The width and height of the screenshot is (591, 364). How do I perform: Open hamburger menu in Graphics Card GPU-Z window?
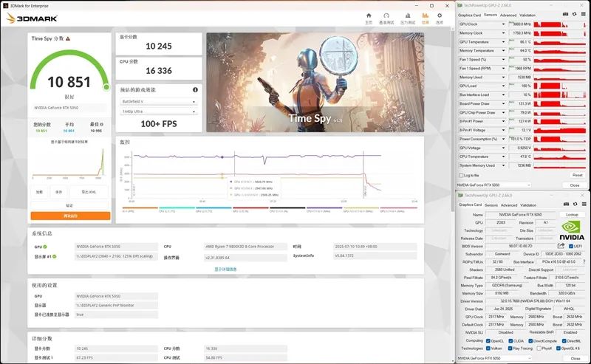click(584, 204)
